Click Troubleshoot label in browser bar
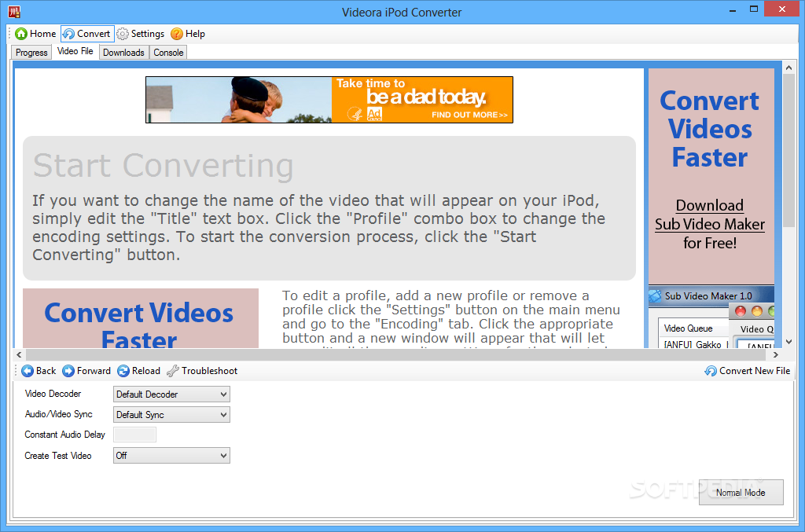This screenshot has height=532, width=805. click(209, 371)
